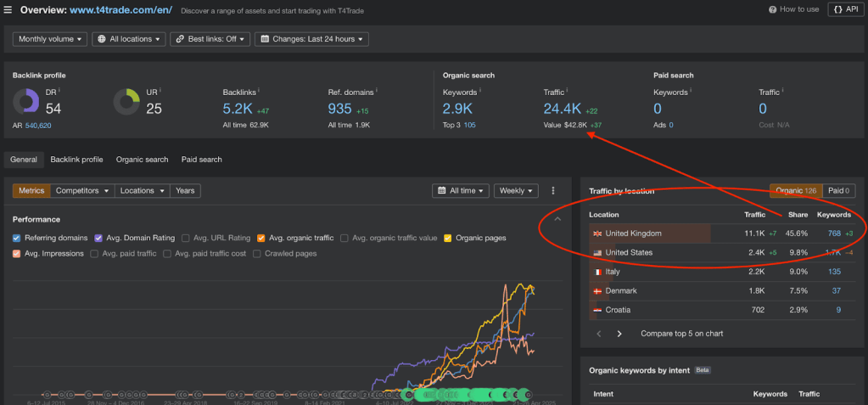Select the Metrics chart tab
868x405 pixels.
31,190
